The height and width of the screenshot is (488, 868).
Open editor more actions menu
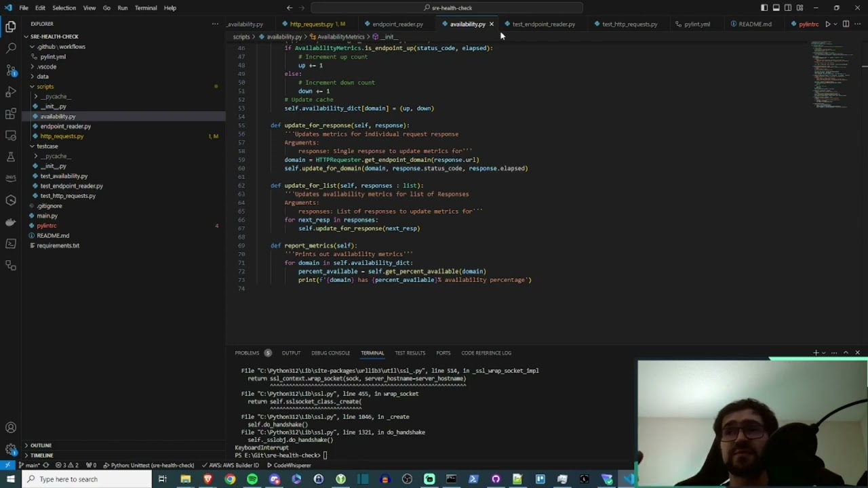coord(858,24)
